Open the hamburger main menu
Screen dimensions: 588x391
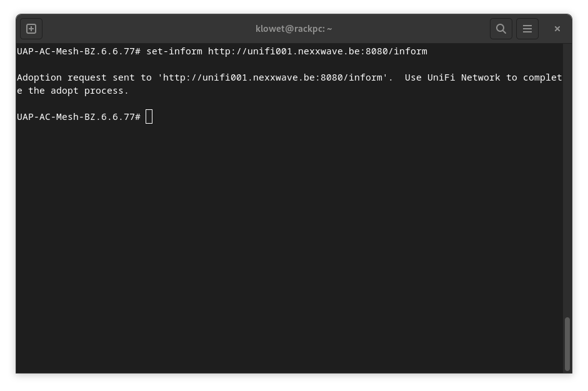click(527, 29)
